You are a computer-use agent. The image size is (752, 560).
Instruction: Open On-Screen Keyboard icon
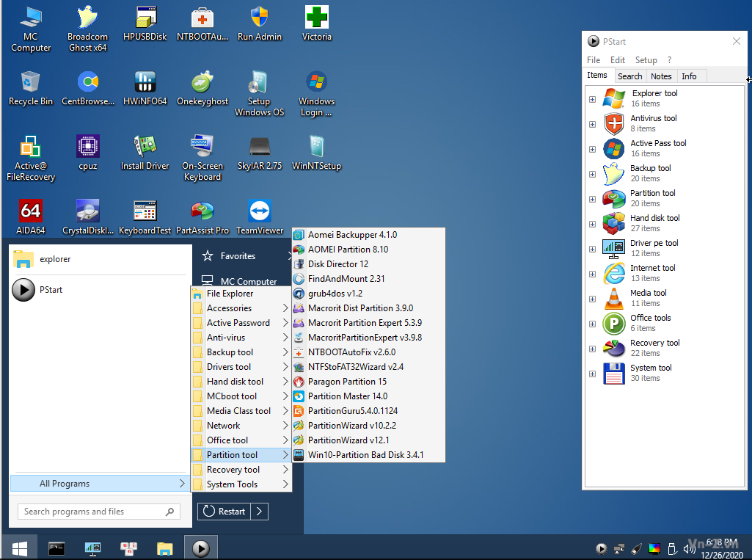(x=202, y=159)
